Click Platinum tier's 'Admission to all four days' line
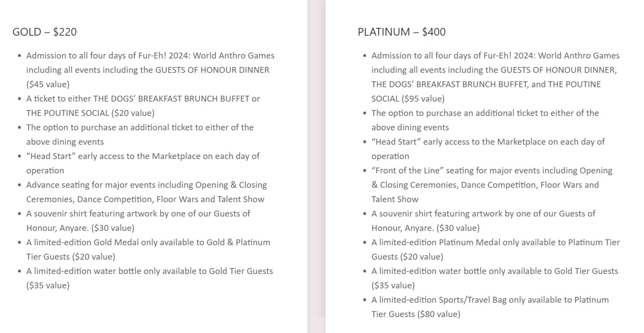This screenshot has height=333, width=644. pyautogui.click(x=495, y=56)
